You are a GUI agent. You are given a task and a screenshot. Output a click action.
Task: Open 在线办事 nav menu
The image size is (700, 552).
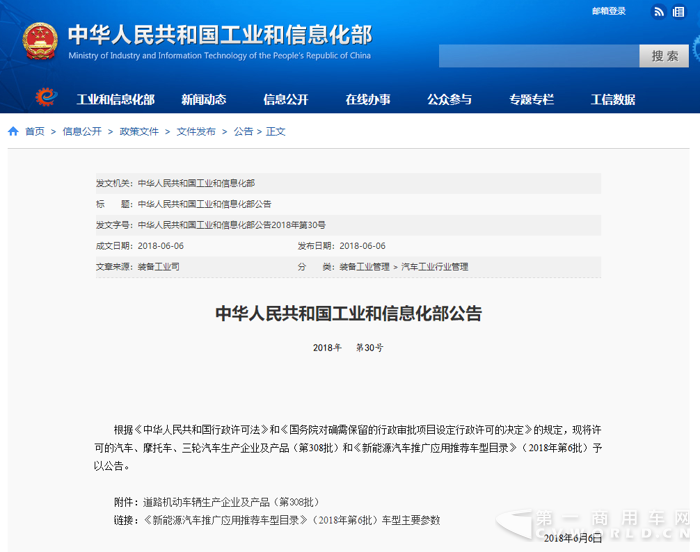point(368,99)
